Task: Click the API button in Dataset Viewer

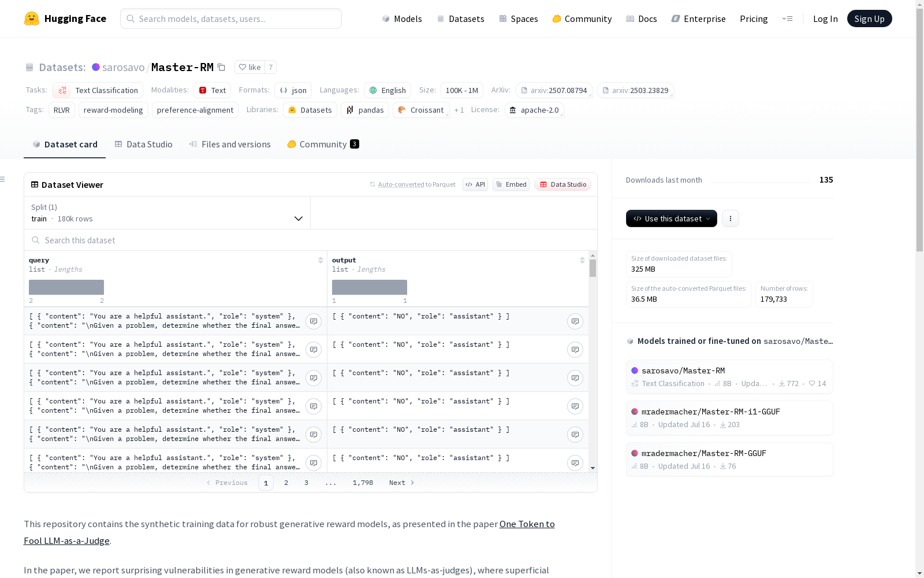Action: click(475, 184)
